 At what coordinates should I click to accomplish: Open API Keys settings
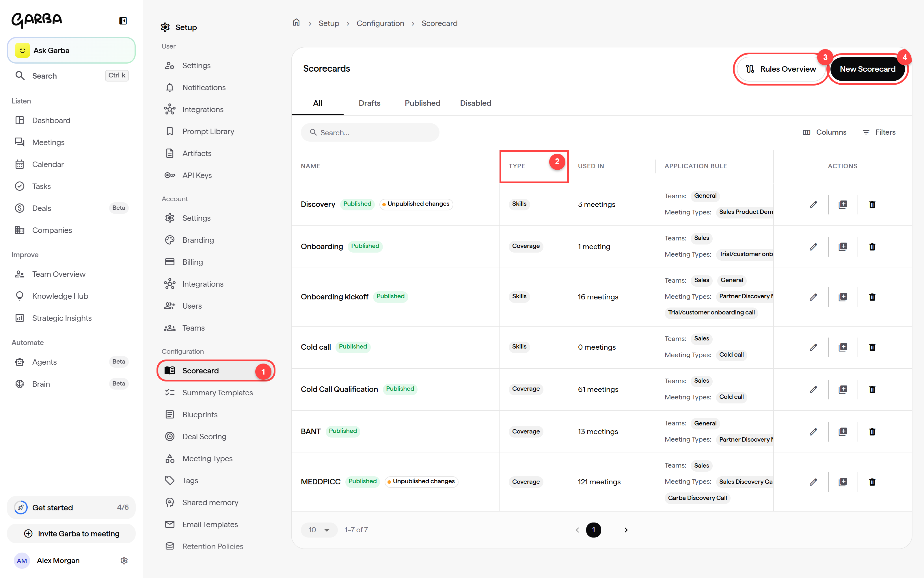[x=216, y=175]
